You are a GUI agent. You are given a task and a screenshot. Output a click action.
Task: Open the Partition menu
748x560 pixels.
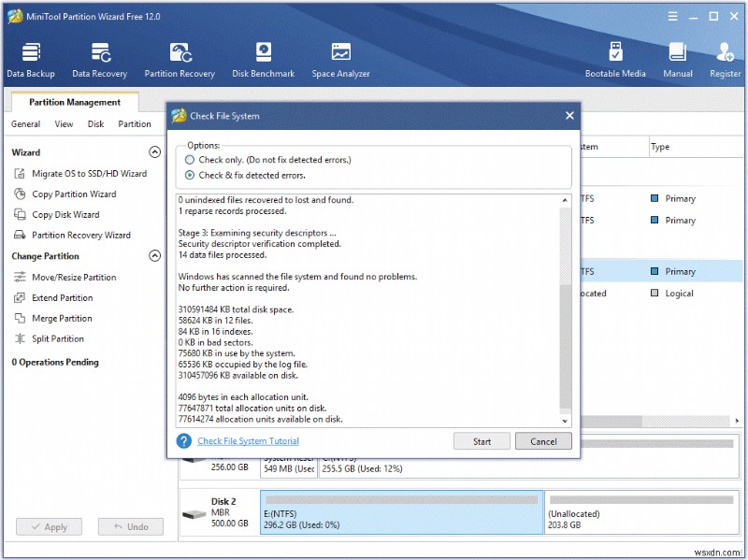[134, 123]
